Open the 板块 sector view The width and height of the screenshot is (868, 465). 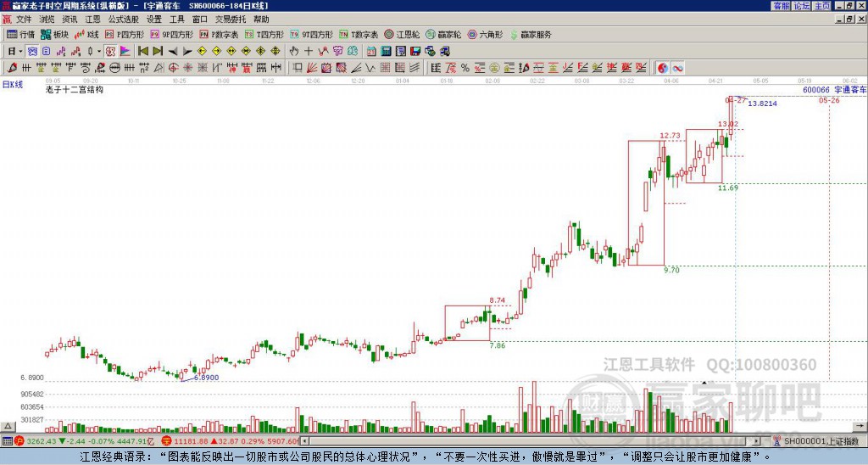(x=55, y=34)
